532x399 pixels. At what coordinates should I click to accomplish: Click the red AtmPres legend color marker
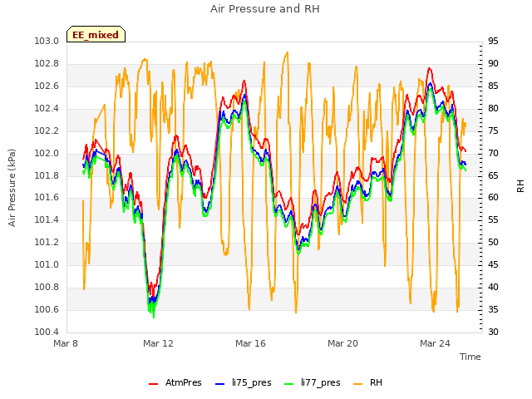[153, 384]
